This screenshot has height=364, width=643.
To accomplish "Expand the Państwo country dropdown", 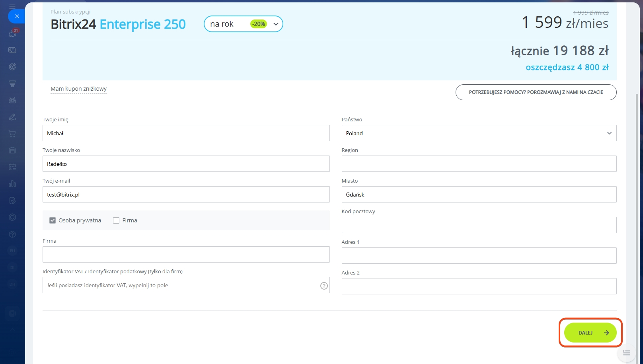I will click(x=479, y=133).
